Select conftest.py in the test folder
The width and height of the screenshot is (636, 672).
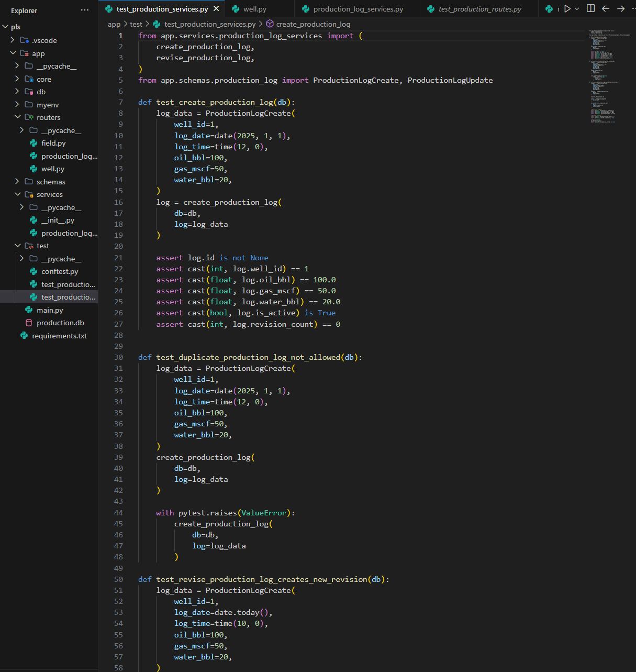tap(59, 271)
